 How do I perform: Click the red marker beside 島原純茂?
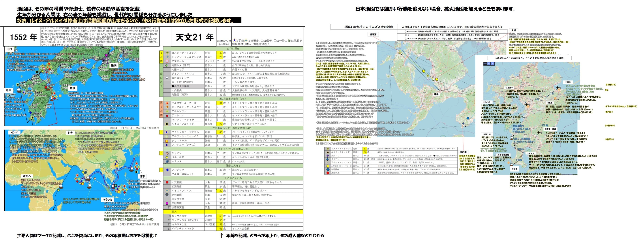coord(328,173)
